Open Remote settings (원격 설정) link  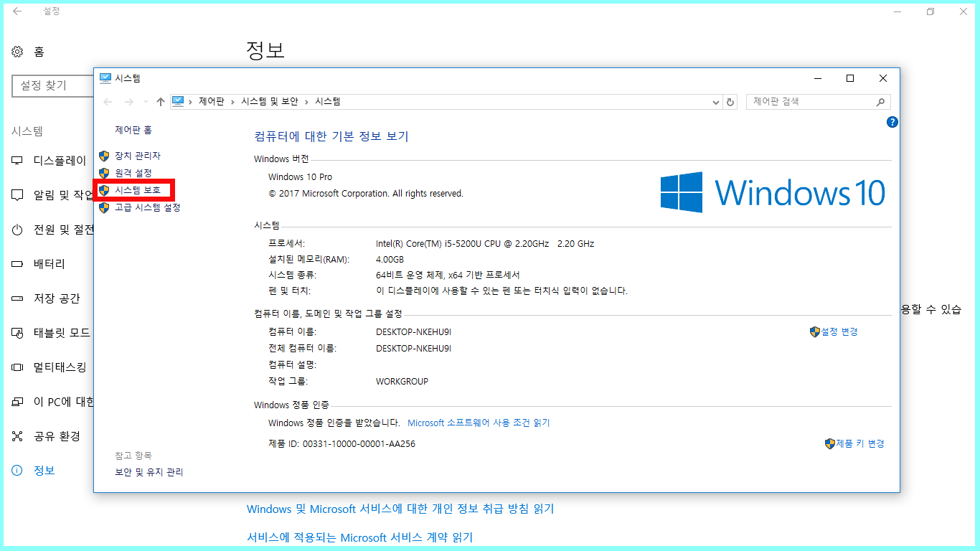point(133,173)
